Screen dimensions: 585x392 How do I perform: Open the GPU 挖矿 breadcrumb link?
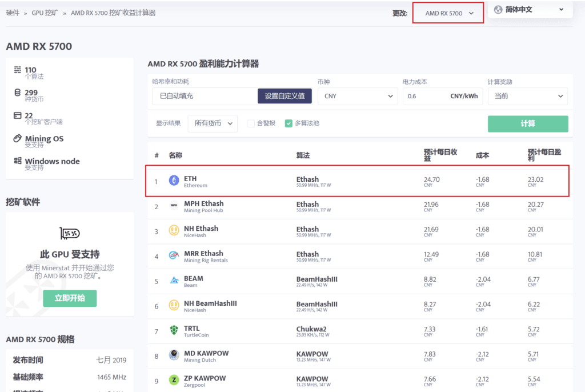pyautogui.click(x=45, y=13)
